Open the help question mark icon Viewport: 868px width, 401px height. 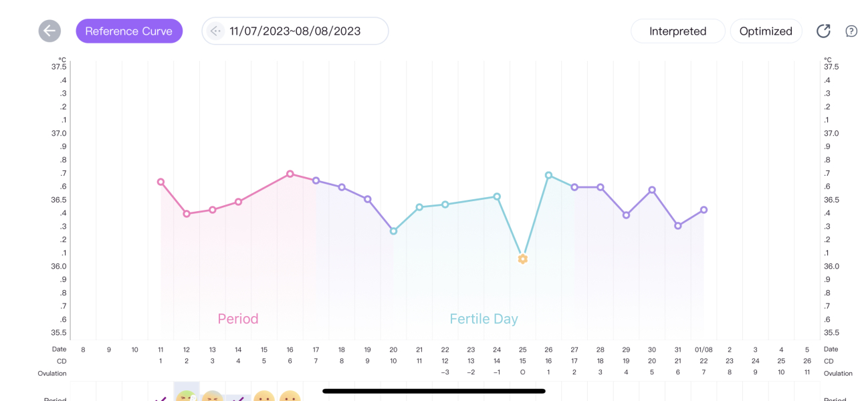(851, 31)
